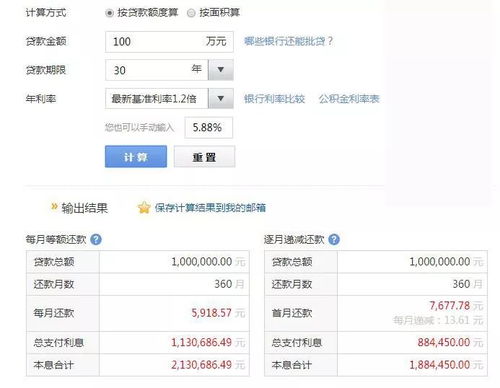The image size is (500, 388).
Task: Click the help icon next to 逐月递减还款
Action: (x=334, y=240)
